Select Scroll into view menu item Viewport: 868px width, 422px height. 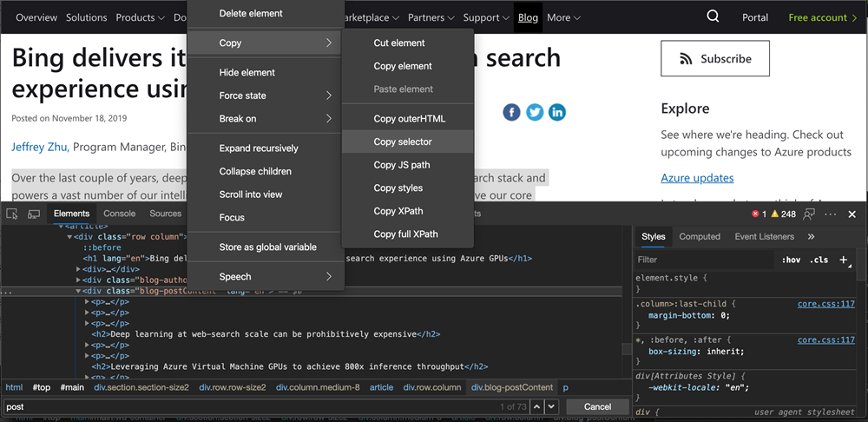[266, 195]
